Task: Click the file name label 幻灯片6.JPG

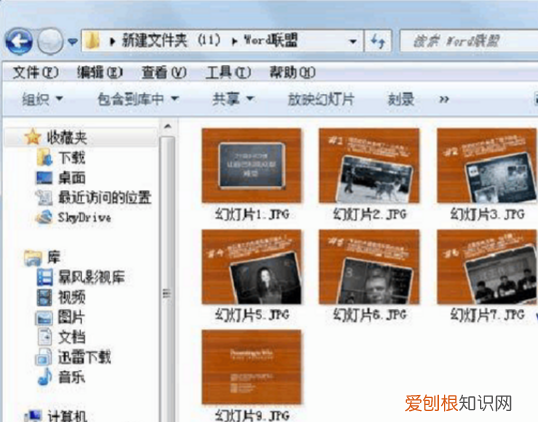Action: pos(370,315)
